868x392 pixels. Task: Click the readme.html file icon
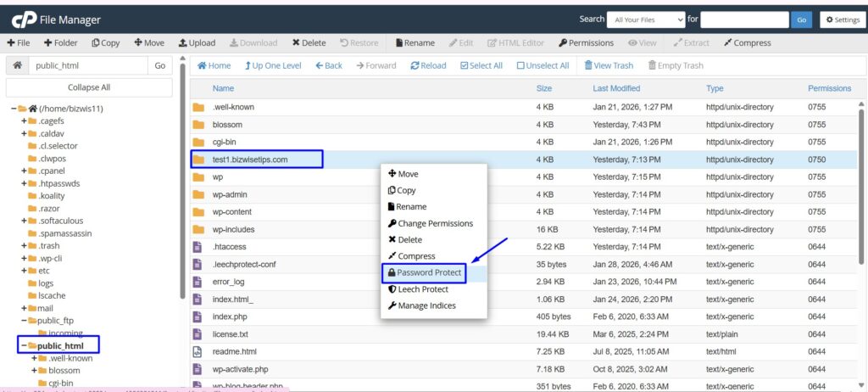[x=197, y=351]
